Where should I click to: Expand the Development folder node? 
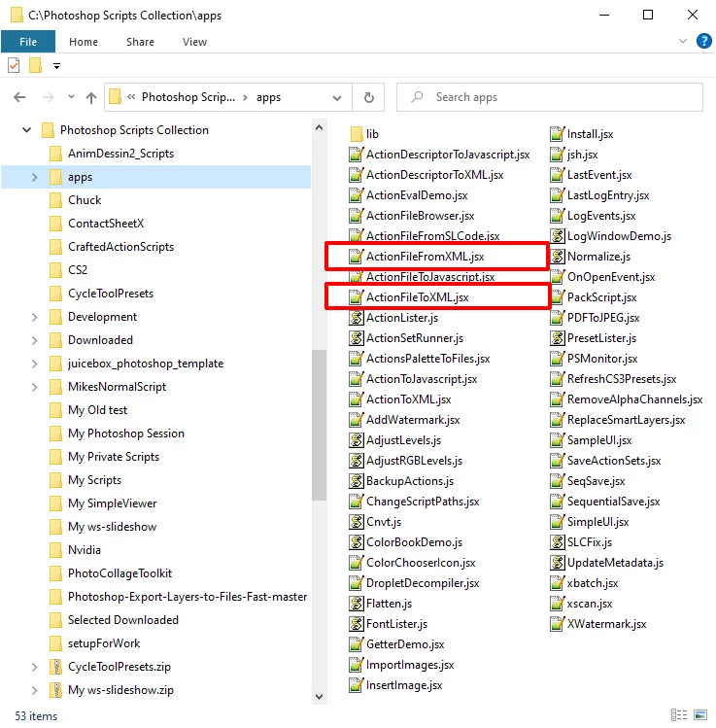click(34, 317)
